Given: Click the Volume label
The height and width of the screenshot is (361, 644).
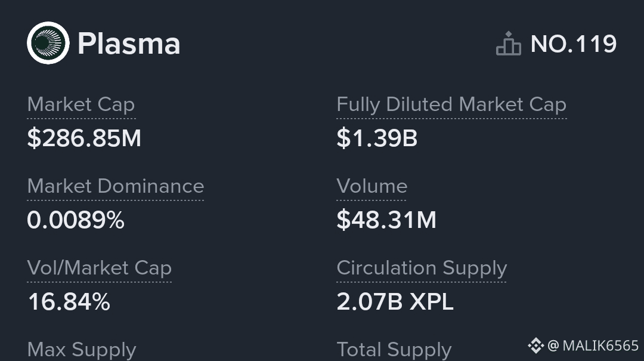Looking at the screenshot, I should (x=371, y=186).
